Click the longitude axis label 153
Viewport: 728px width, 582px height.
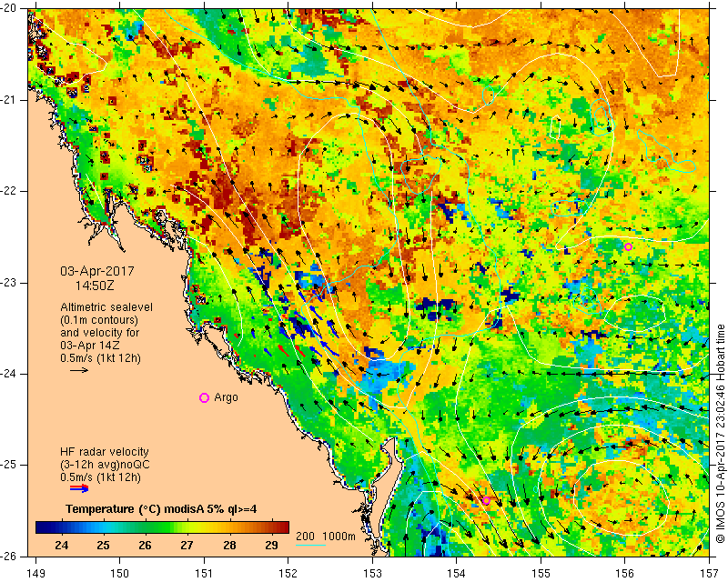pos(372,574)
